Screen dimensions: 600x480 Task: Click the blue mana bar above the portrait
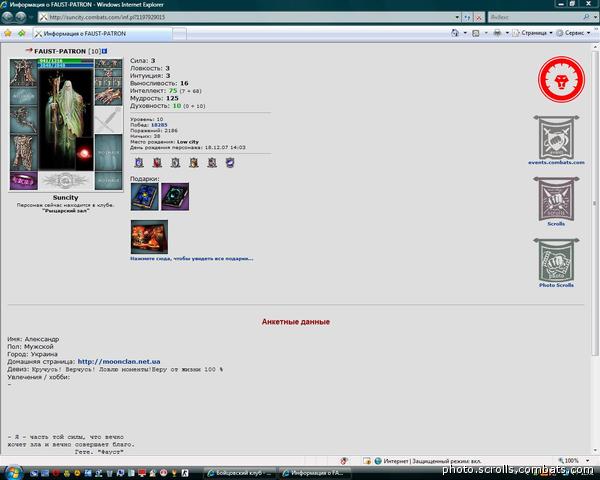click(x=65, y=65)
